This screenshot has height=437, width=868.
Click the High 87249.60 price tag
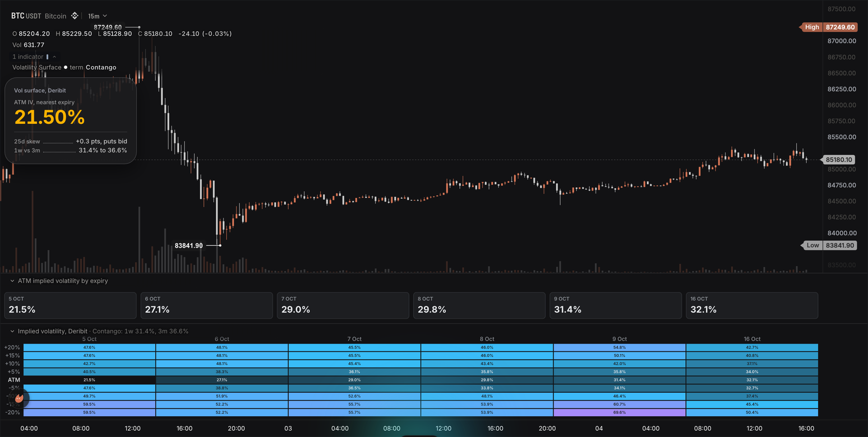point(829,27)
